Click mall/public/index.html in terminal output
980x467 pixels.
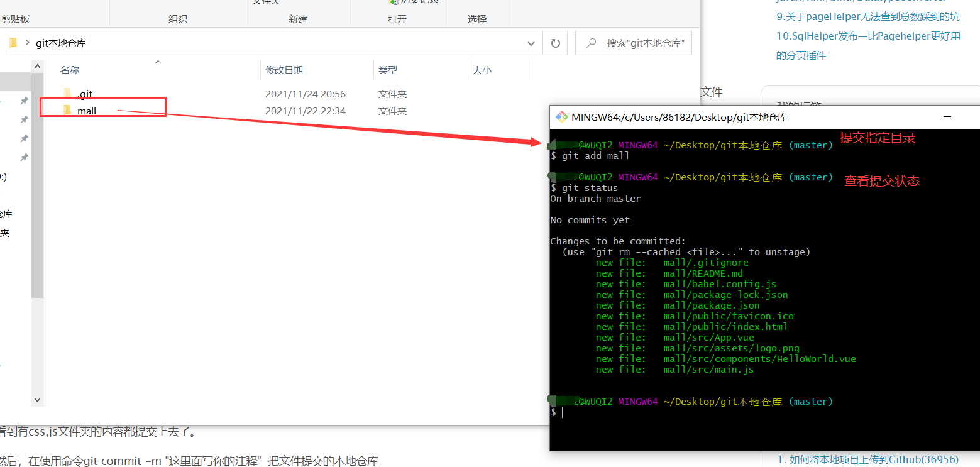click(x=725, y=327)
